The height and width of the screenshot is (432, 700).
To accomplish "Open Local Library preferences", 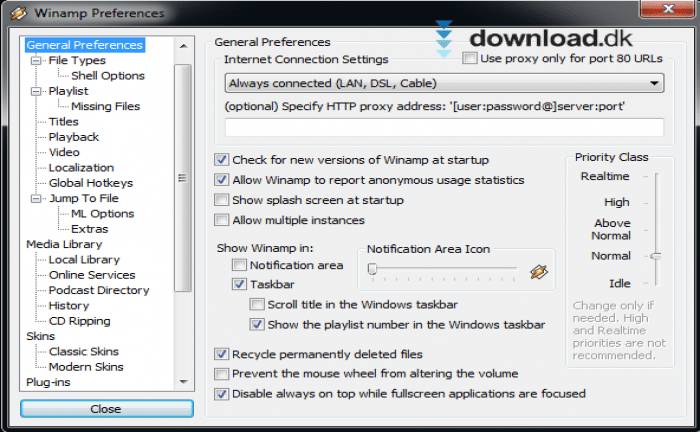I will [84, 259].
